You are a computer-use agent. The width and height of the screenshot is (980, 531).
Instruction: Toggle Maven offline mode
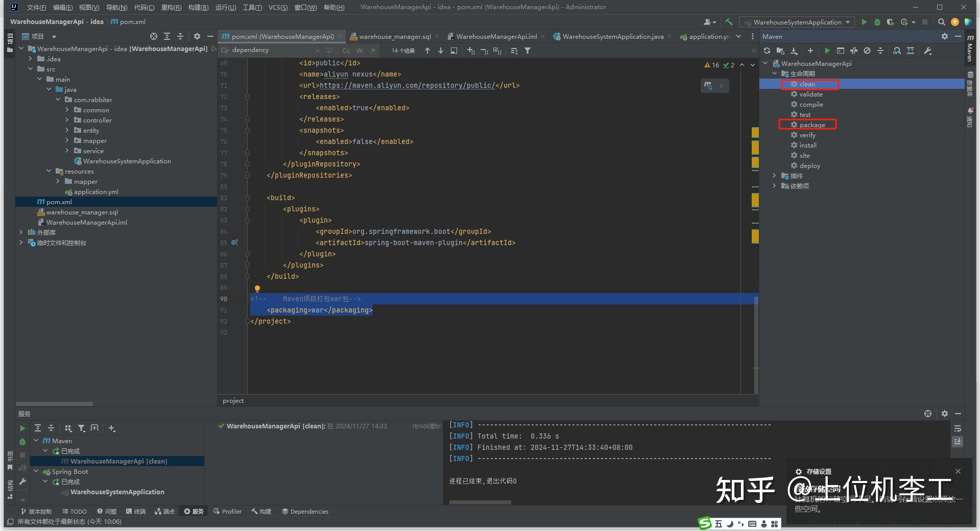(867, 51)
